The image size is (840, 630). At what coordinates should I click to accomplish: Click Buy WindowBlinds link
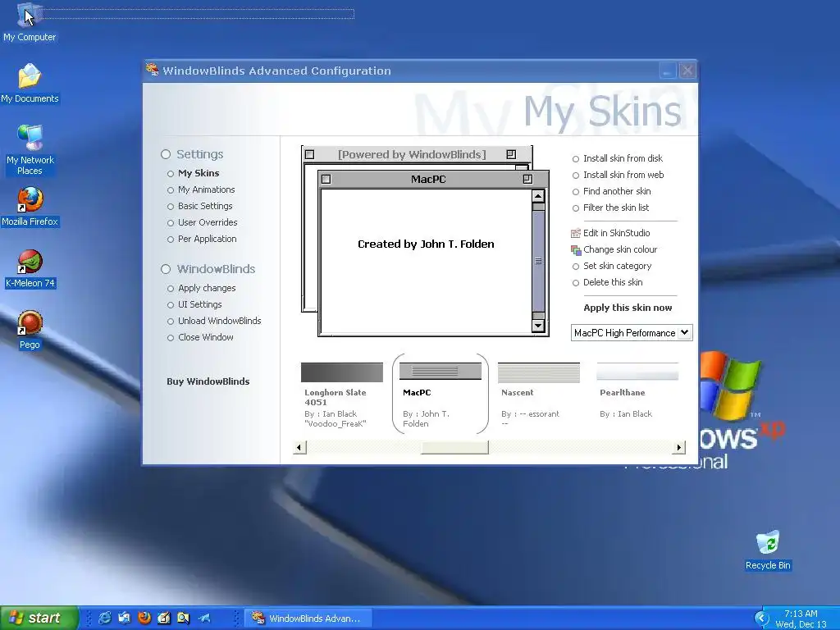[x=208, y=381]
